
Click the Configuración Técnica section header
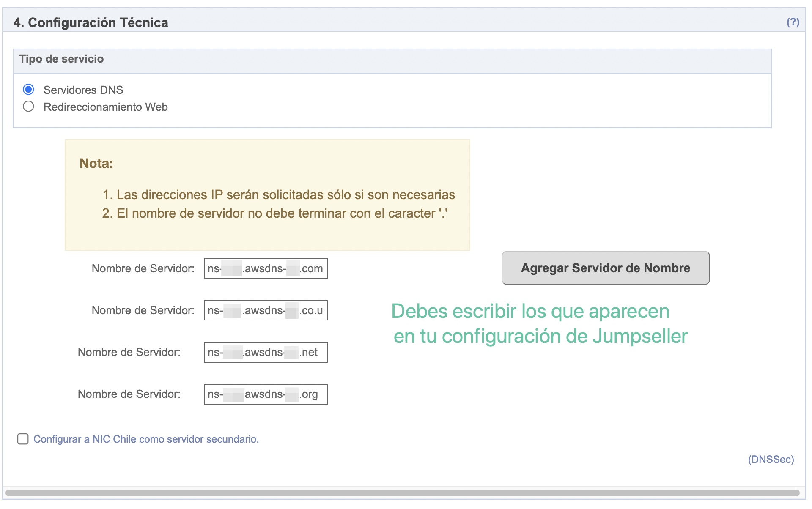click(x=91, y=22)
